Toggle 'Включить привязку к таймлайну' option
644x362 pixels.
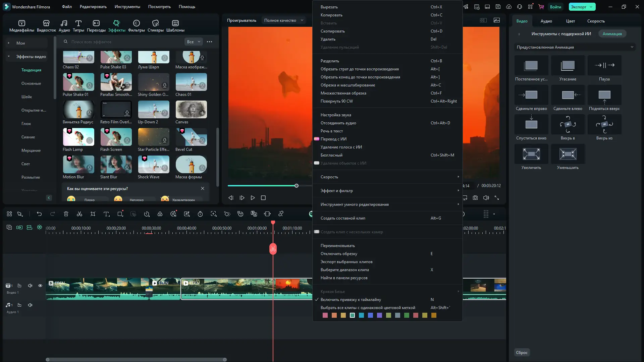[351, 300]
